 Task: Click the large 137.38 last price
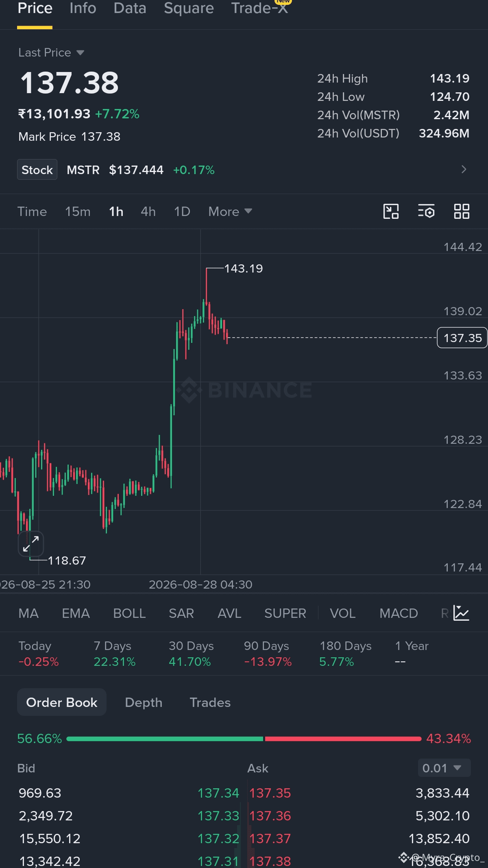pyautogui.click(x=70, y=83)
